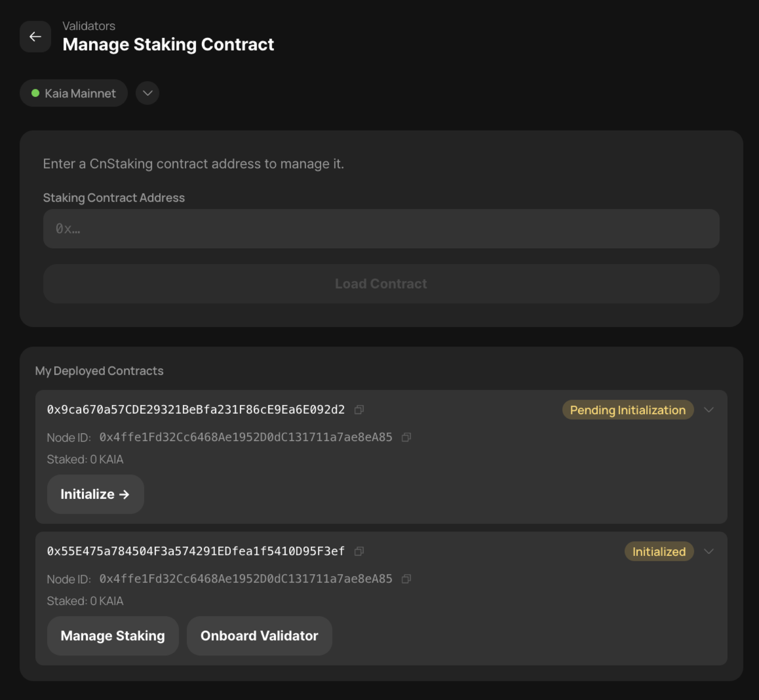
Task: Copy the 0x55E475... contract address
Action: click(359, 552)
